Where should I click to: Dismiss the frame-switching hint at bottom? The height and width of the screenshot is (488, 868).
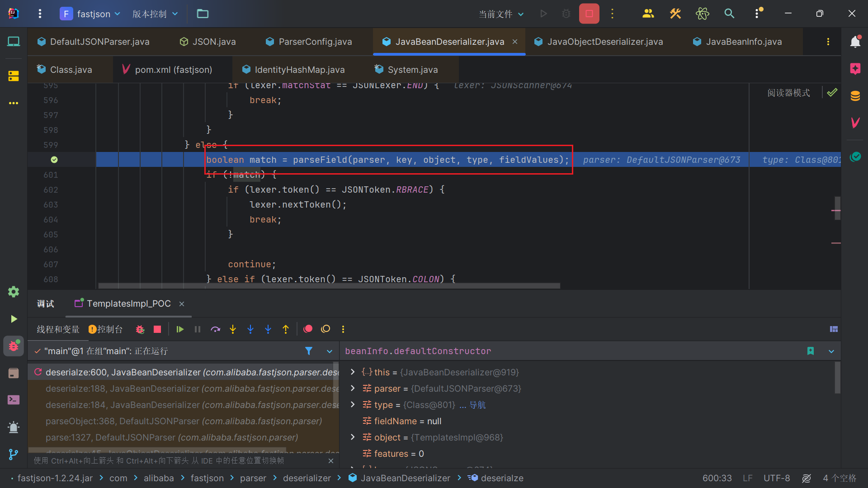coord(331,460)
